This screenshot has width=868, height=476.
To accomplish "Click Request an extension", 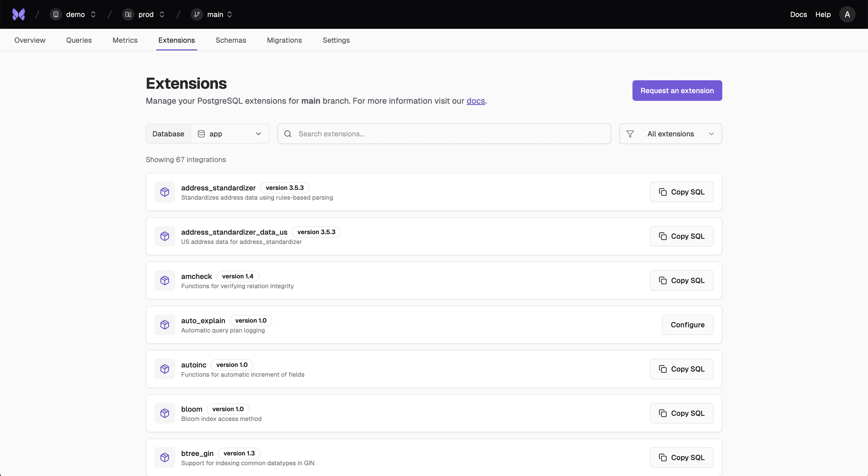I will (x=677, y=90).
